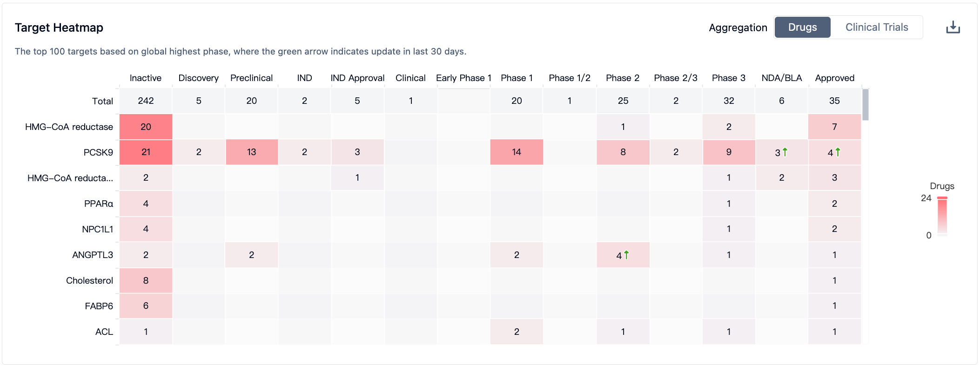Click Cholesterol Inactive cell showing 8
The image size is (980, 367).
(x=146, y=280)
